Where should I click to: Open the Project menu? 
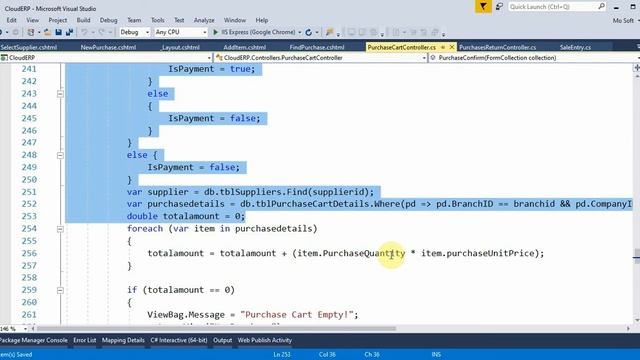[58, 20]
